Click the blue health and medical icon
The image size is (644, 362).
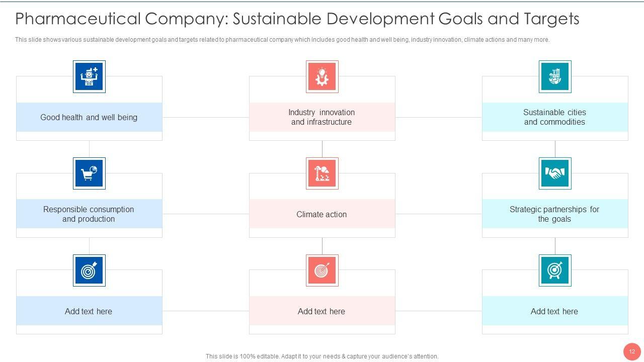[x=89, y=76]
